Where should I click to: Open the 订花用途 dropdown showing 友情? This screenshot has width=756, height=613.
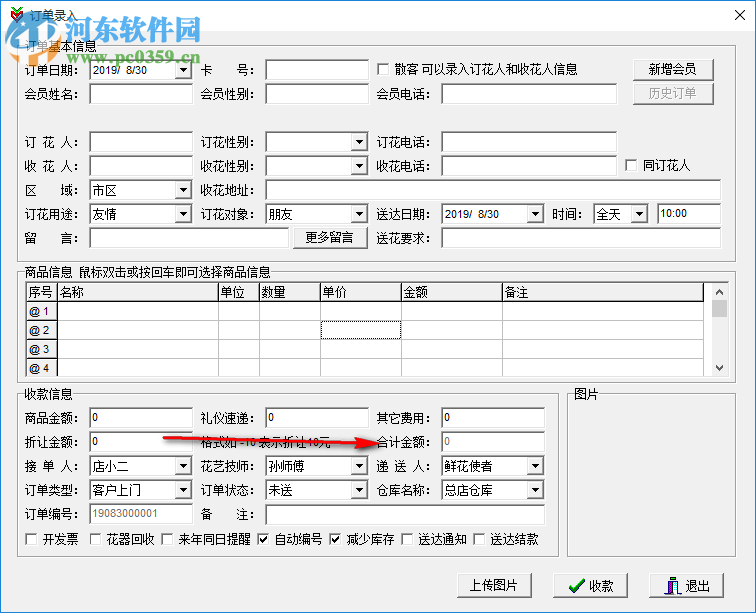(x=183, y=214)
